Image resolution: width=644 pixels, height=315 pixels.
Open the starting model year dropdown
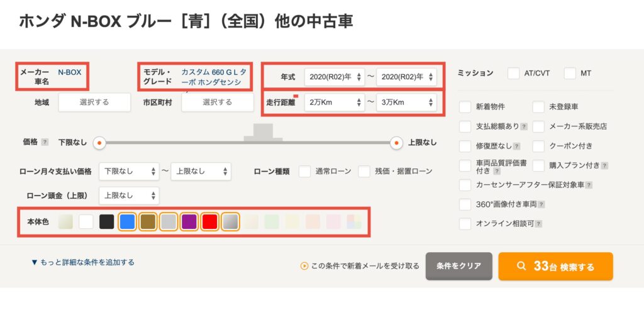point(335,77)
